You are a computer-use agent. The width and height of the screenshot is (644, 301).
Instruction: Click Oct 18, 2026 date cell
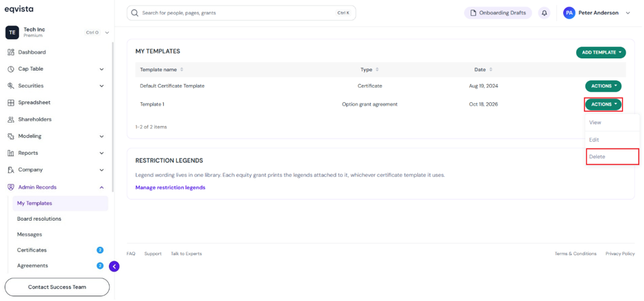[484, 104]
